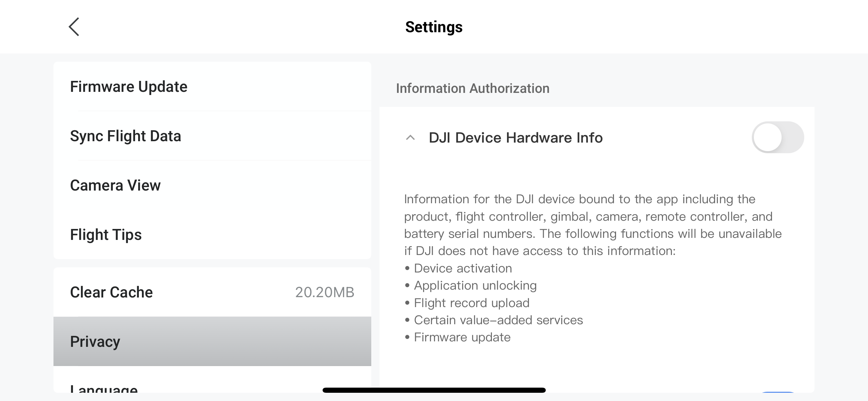
Task: Click the Flight record upload bullet item
Action: [472, 303]
